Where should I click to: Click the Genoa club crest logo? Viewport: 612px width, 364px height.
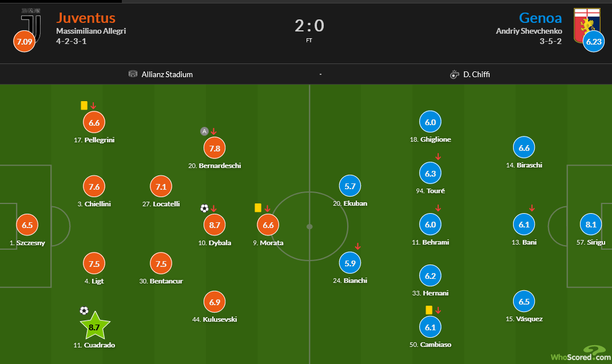pyautogui.click(x=587, y=25)
